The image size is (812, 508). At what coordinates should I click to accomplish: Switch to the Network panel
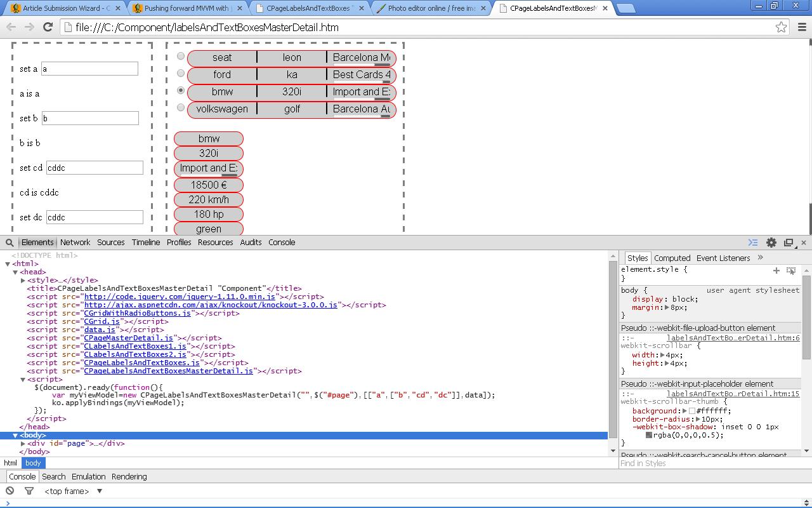point(75,243)
